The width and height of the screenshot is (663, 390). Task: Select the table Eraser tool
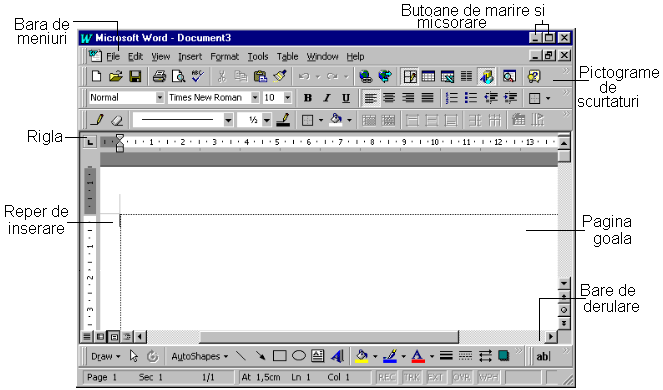click(116, 120)
